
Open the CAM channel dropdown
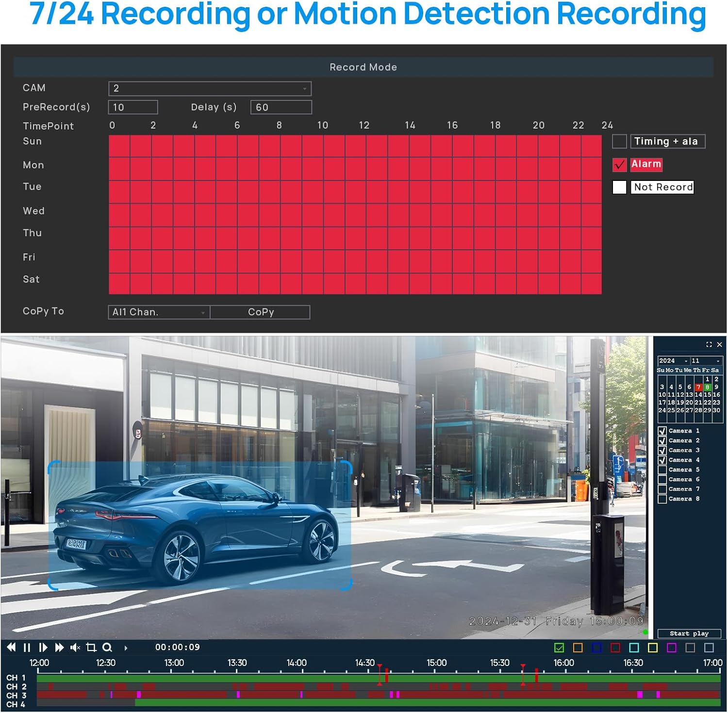210,88
